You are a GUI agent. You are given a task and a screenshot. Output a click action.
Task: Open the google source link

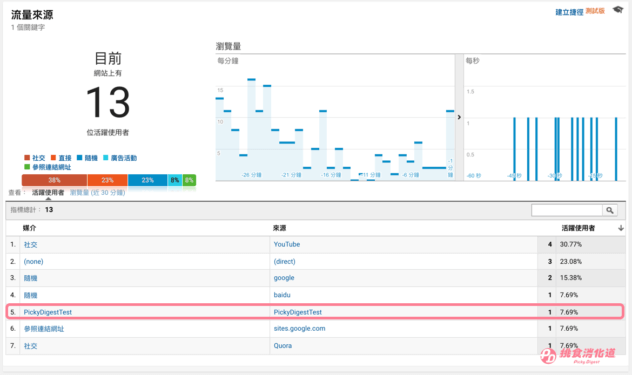[284, 278]
